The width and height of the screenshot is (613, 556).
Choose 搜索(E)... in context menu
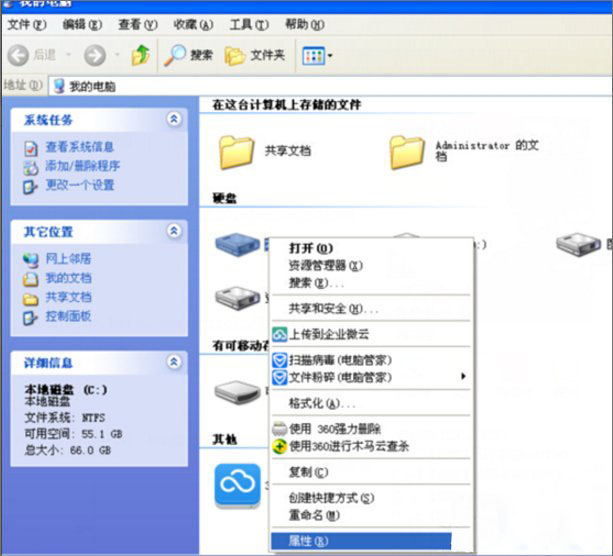[x=371, y=283]
